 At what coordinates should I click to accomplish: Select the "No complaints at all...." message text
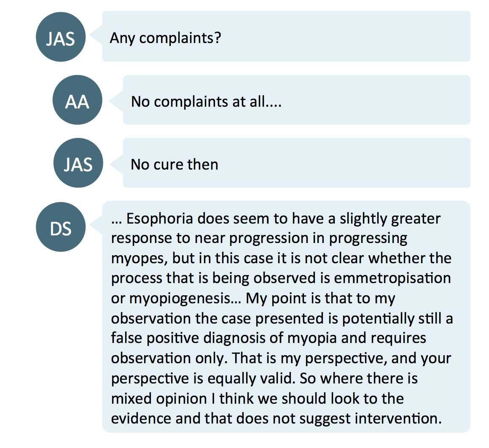point(206,102)
